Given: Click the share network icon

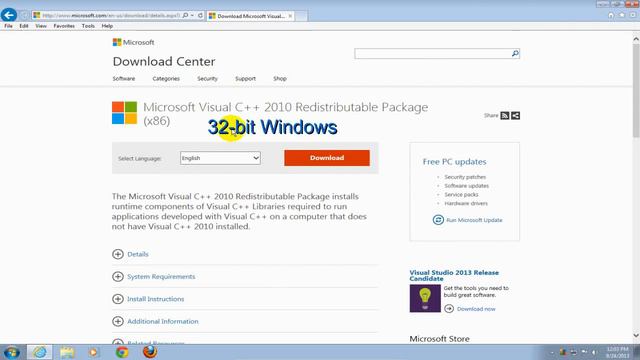Looking at the screenshot, I should tap(516, 116).
